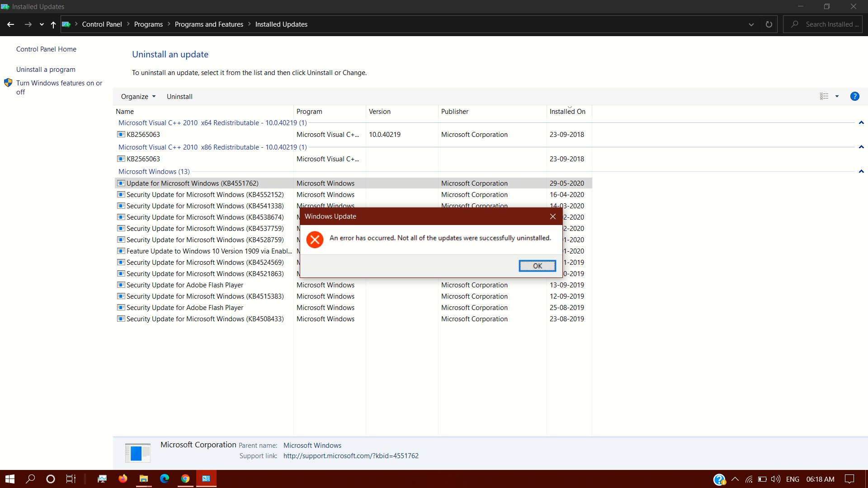Screen dimensions: 868x488
Task: Click the Cortana circle icon
Action: pyautogui.click(x=51, y=479)
